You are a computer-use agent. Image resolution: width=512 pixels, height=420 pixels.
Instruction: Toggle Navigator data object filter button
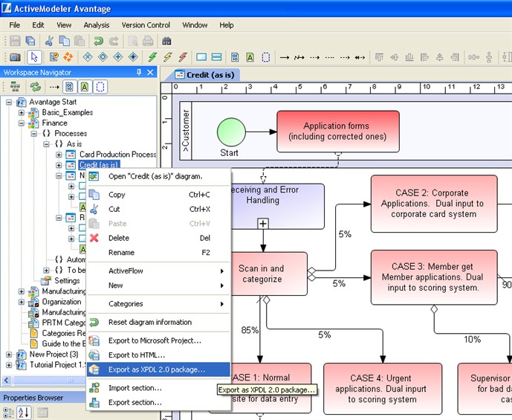(x=70, y=87)
